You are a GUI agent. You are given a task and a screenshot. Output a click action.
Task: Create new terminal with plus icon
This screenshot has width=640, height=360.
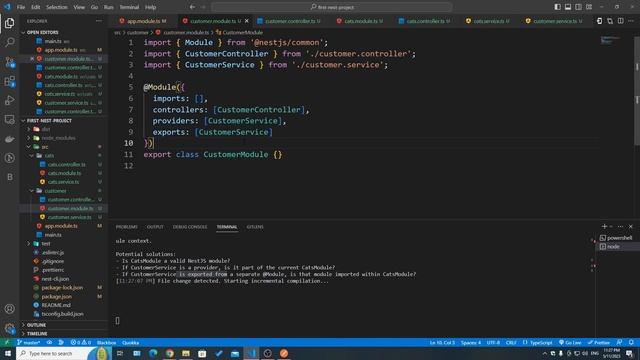(604, 227)
